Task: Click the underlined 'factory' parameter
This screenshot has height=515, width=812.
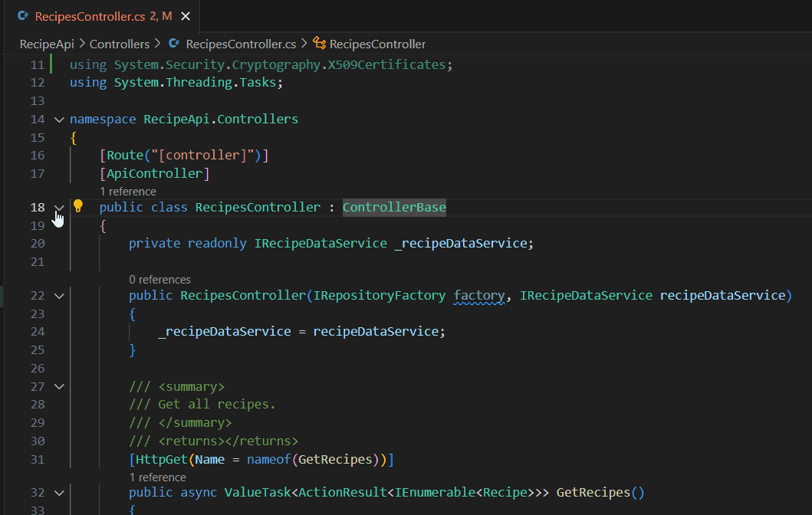Action: point(479,295)
